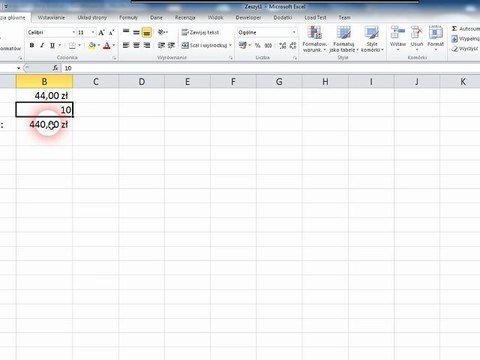480x360 pixels.
Task: Center text horizontally
Action: 136,45
